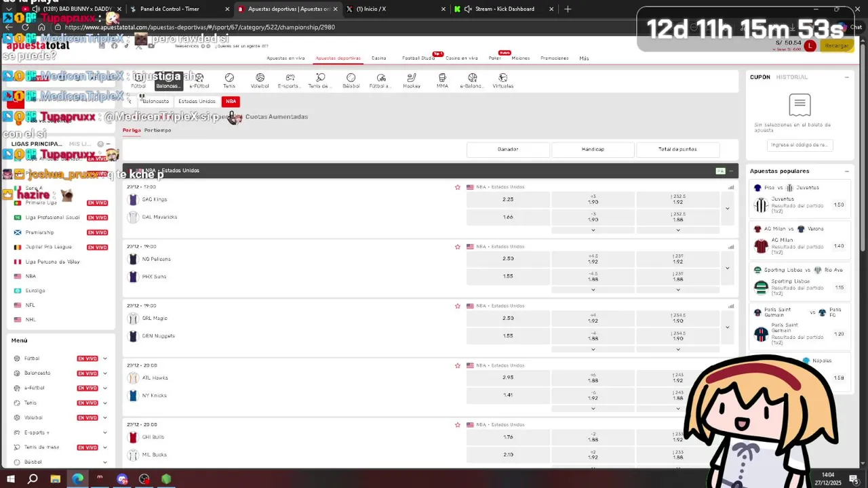Screen dimensions: 868x488
Task: Open statistics icon for SAC Kings match
Action: (x=731, y=187)
